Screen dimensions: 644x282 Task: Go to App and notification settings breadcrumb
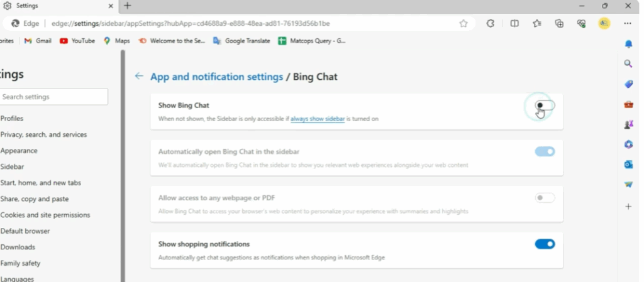(216, 77)
